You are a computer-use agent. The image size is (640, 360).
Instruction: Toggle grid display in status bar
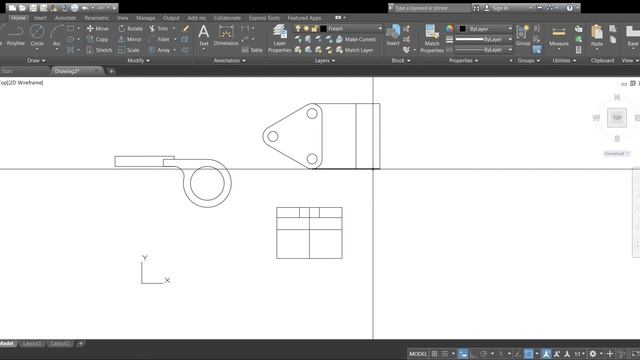point(435,354)
